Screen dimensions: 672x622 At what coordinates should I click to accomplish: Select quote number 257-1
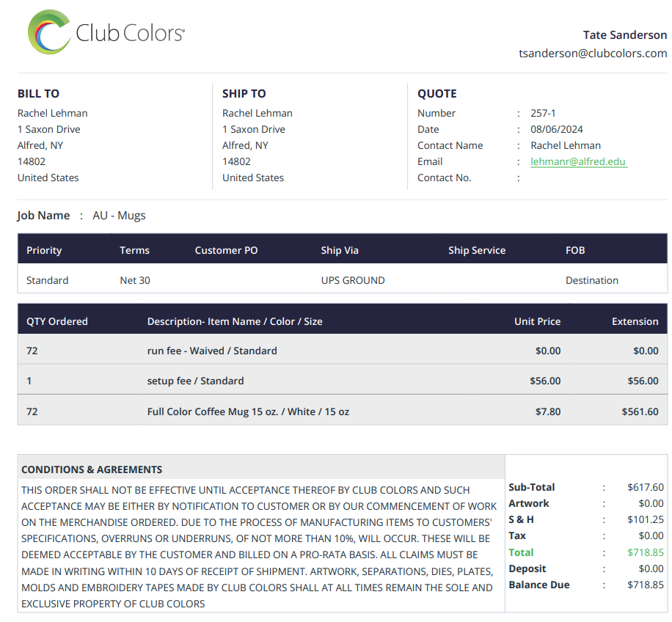[x=543, y=113]
